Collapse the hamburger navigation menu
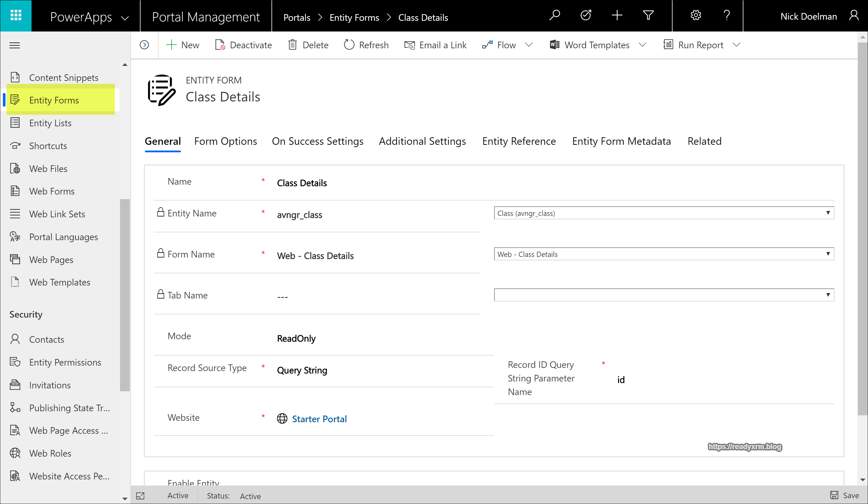The image size is (868, 504). 14,45
